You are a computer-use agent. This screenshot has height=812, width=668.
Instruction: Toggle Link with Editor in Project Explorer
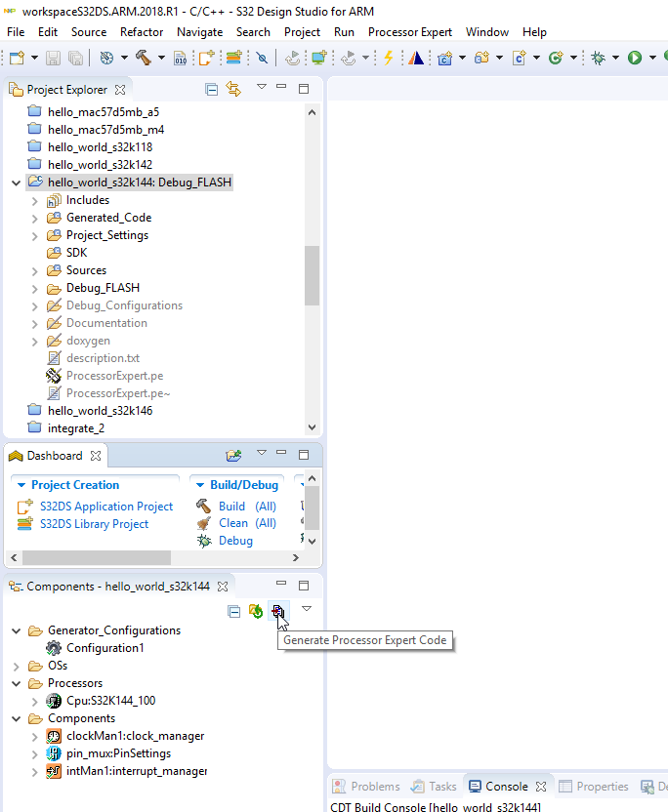(x=233, y=90)
